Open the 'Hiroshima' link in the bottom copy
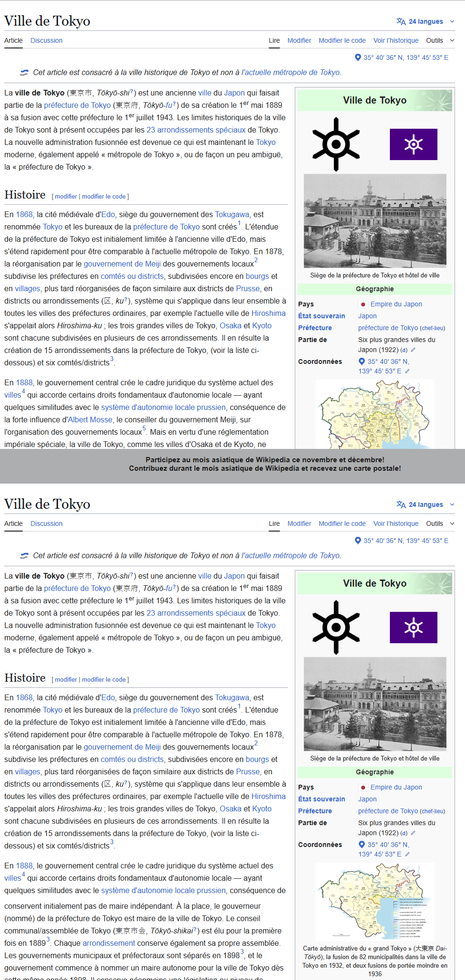Screen dimensions: 465x980 point(269,796)
